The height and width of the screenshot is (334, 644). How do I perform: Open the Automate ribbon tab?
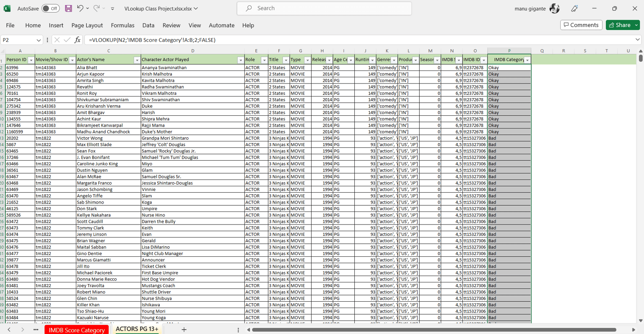pyautogui.click(x=222, y=25)
